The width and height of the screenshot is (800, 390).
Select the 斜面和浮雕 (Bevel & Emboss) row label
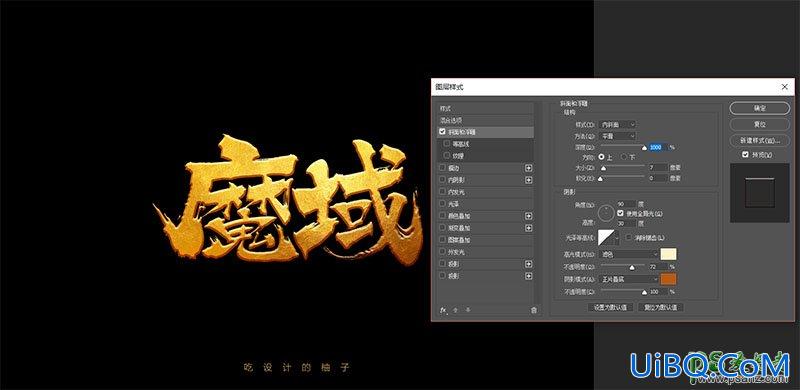(462, 132)
